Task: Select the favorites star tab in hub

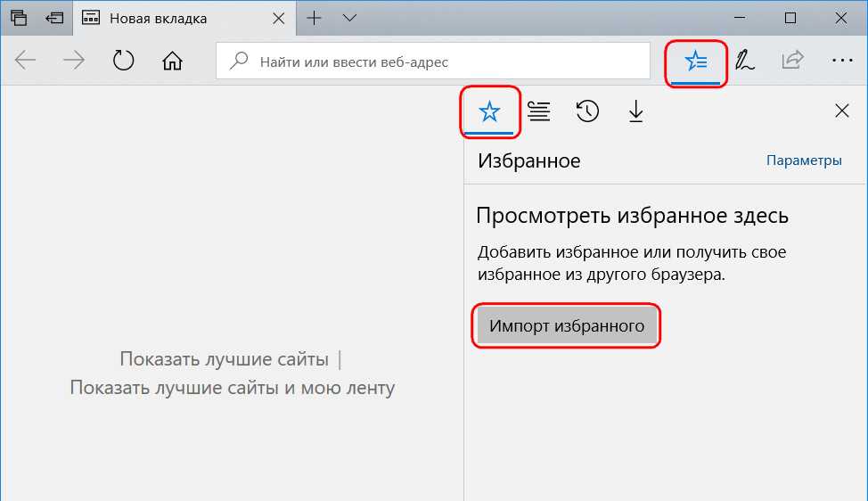Action: (x=489, y=111)
